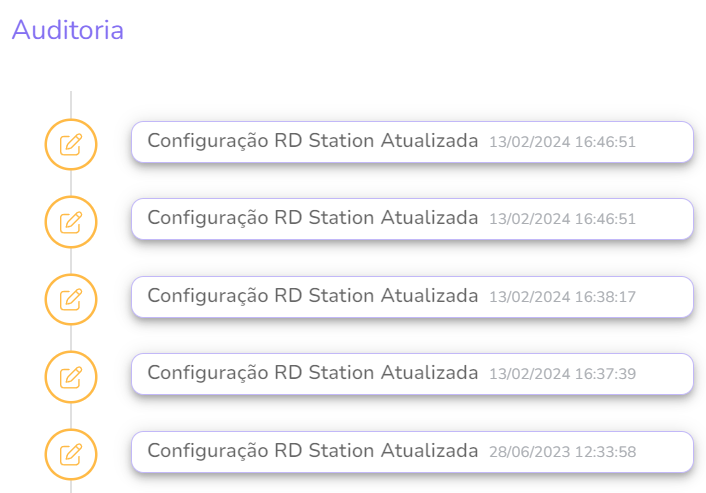The height and width of the screenshot is (493, 706).
Task: Select the Configuração card dated 28/06/2023 12:33:58
Action: pyautogui.click(x=412, y=452)
